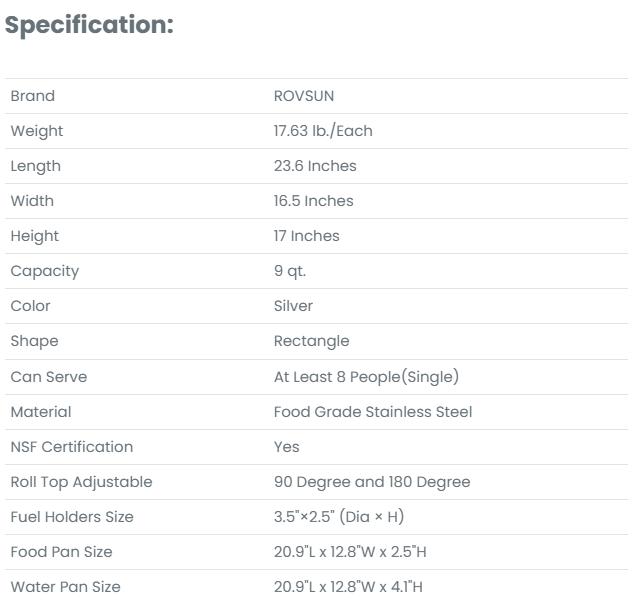Click the 17.63 lb./Each weight value

pyautogui.click(x=323, y=131)
